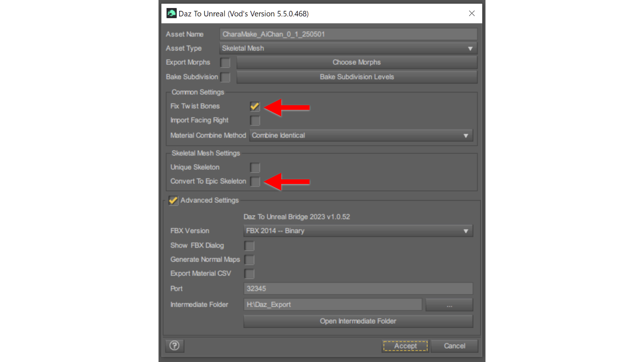
Task: Enable the Bake Subdivision checkbox
Action: click(x=225, y=77)
